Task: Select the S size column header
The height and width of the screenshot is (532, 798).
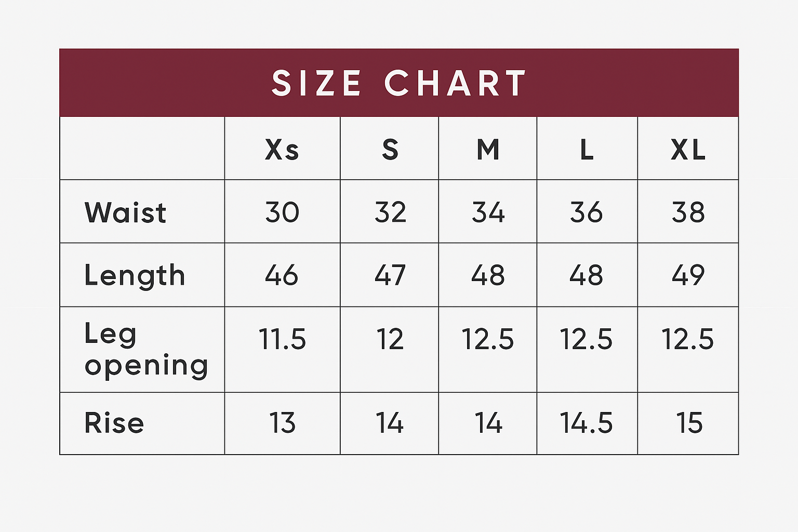Action: [390, 150]
